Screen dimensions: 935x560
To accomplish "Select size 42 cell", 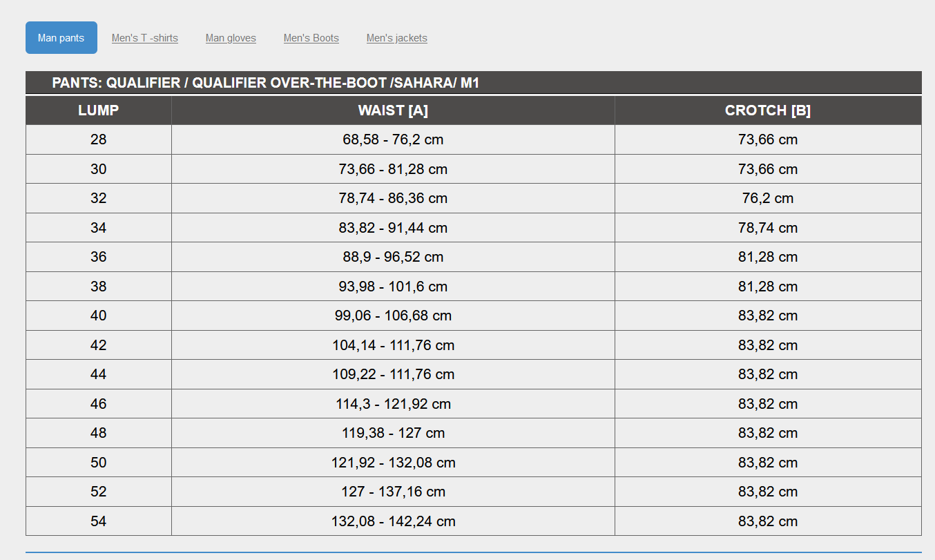I will 99,345.
